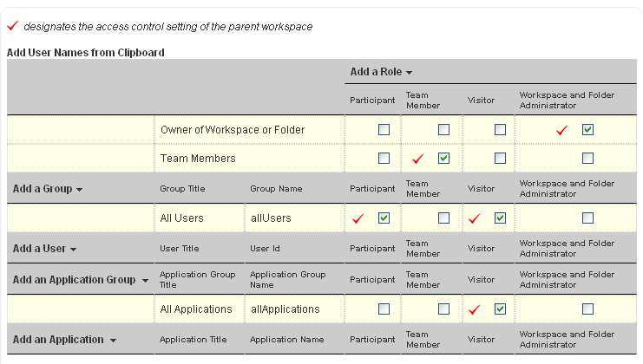Viewport: 643px width, 364px height.
Task: Check Administrator for Team Members row
Action: tap(587, 159)
